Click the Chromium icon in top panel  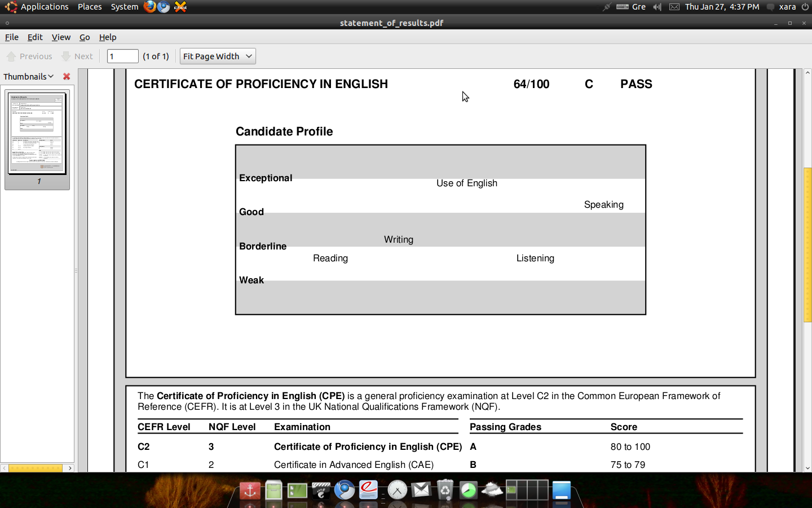164,7
